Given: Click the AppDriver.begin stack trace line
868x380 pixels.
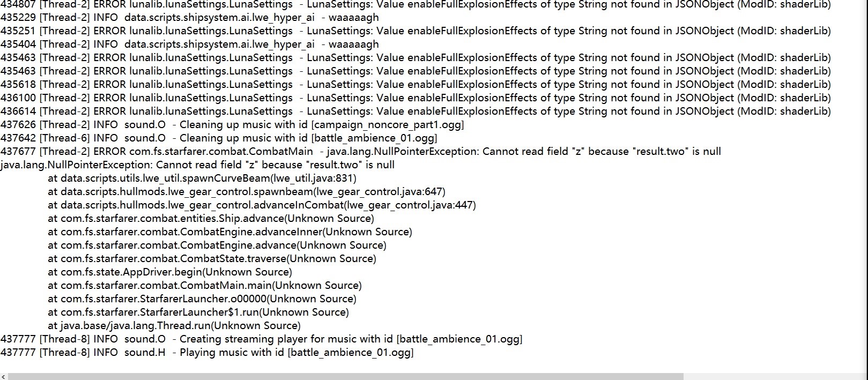Looking at the screenshot, I should click(170, 272).
